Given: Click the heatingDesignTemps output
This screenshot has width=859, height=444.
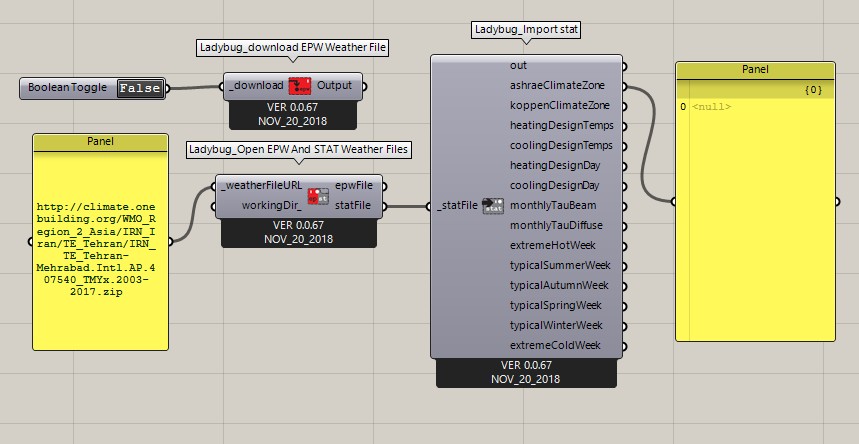Looking at the screenshot, I should (562, 126).
